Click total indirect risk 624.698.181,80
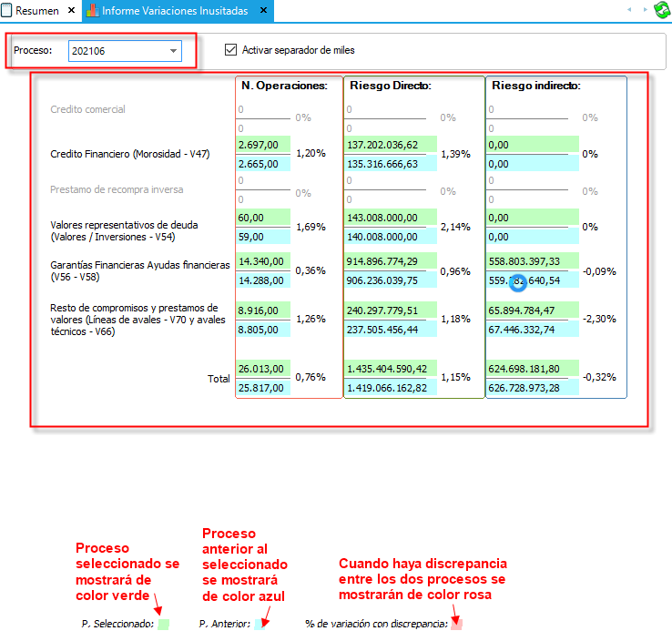 pyautogui.click(x=533, y=369)
